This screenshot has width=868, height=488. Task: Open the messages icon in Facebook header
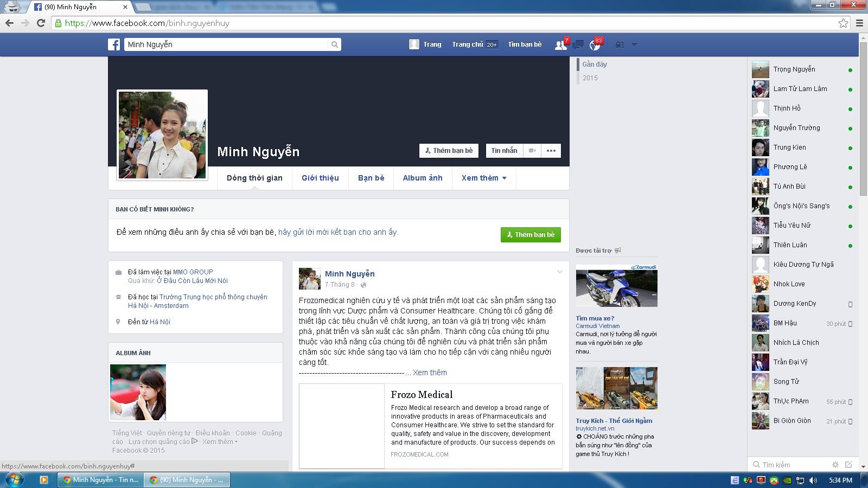(578, 44)
